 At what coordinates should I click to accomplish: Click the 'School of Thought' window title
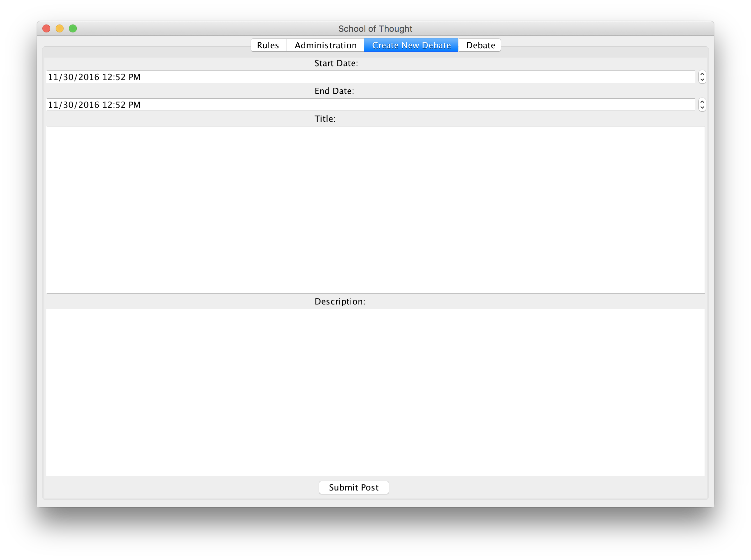pos(375,29)
